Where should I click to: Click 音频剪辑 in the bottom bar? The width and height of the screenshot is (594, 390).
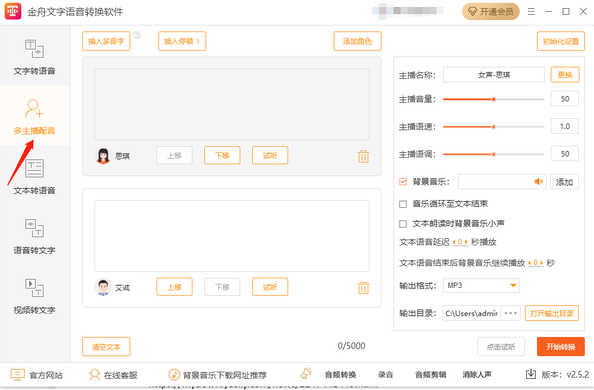[430, 375]
